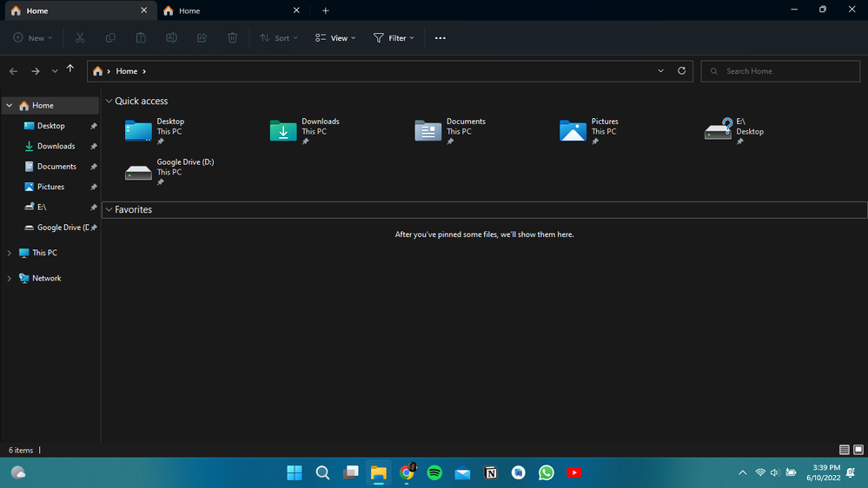Open Google Chrome from the taskbar
The height and width of the screenshot is (488, 868).
click(x=407, y=472)
